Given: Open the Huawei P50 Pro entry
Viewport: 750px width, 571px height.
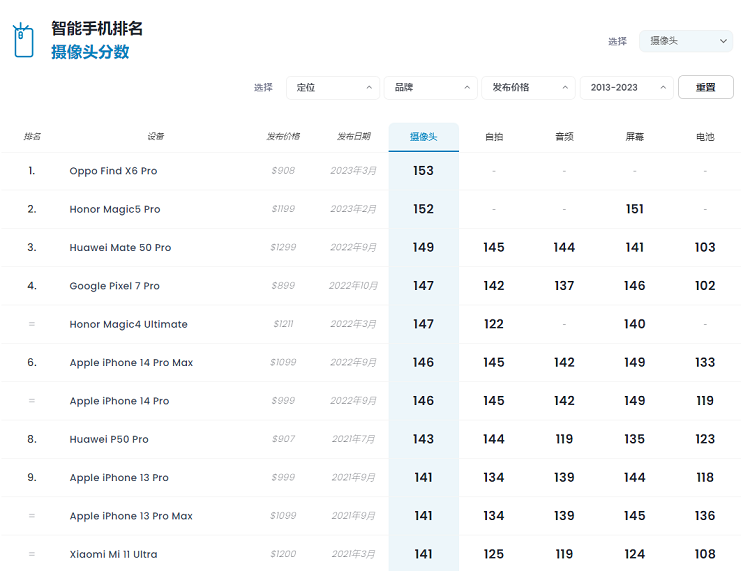Looking at the screenshot, I should point(109,439).
